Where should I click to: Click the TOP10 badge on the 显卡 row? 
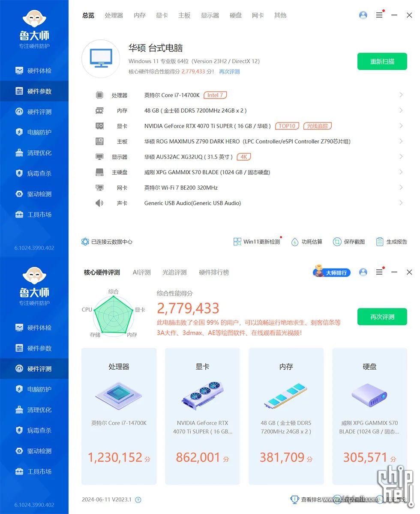pos(287,126)
